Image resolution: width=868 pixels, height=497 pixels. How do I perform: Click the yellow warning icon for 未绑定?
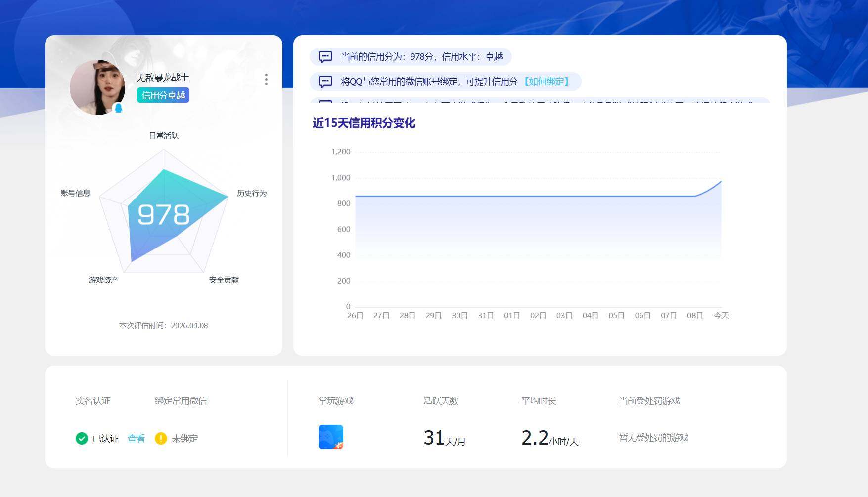point(161,438)
